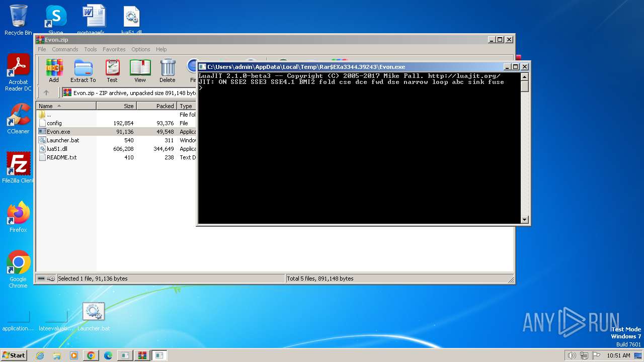The image size is (644, 362).
Task: Open Microsoft Edge from taskbar
Action: [x=108, y=355]
